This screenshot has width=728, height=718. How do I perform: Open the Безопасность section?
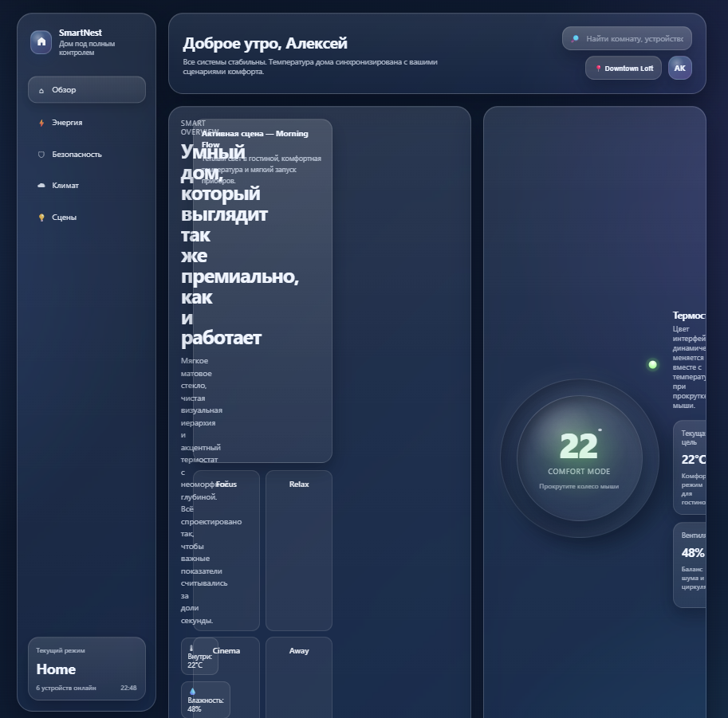87,154
